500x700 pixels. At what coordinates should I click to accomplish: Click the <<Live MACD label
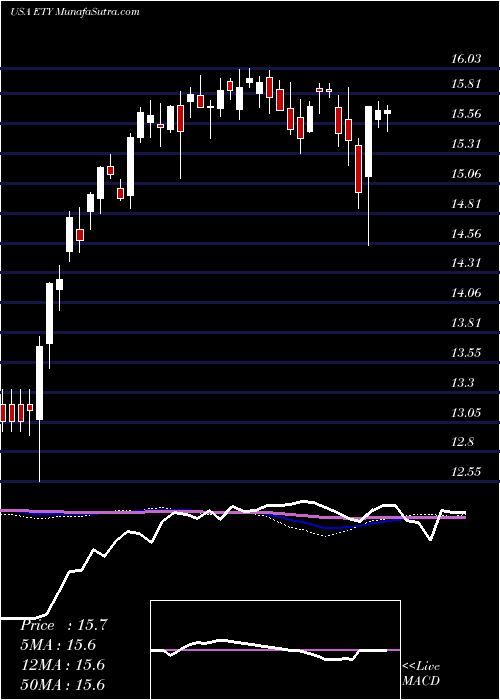tap(421, 674)
